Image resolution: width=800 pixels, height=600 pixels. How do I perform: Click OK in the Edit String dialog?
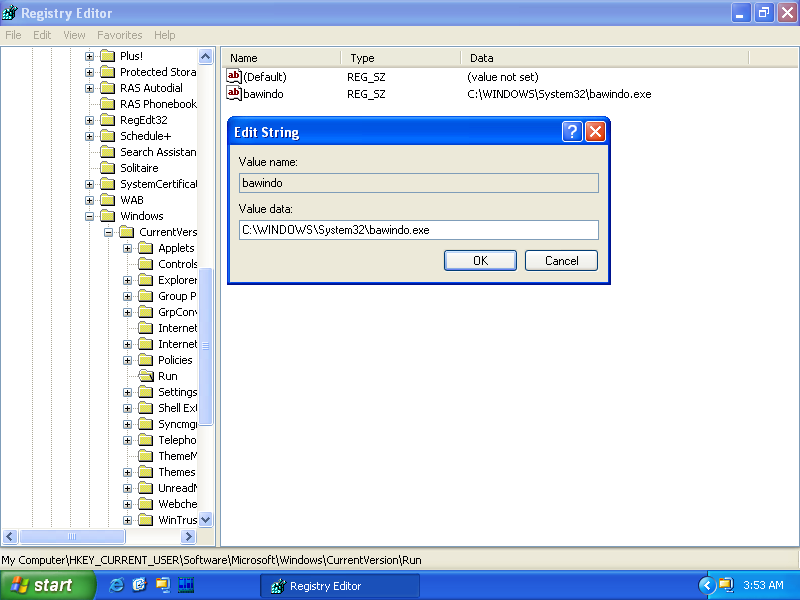click(x=480, y=261)
